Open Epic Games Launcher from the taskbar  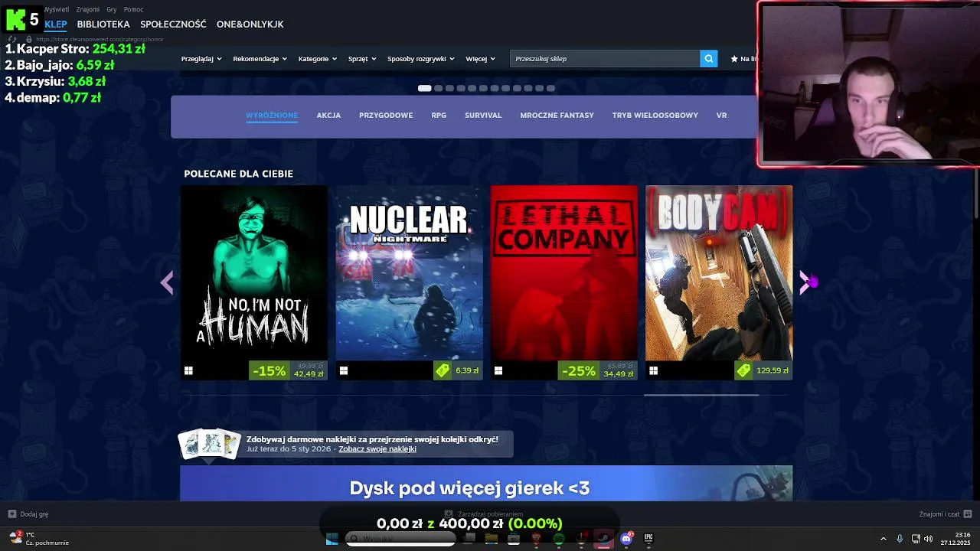pyautogui.click(x=648, y=539)
